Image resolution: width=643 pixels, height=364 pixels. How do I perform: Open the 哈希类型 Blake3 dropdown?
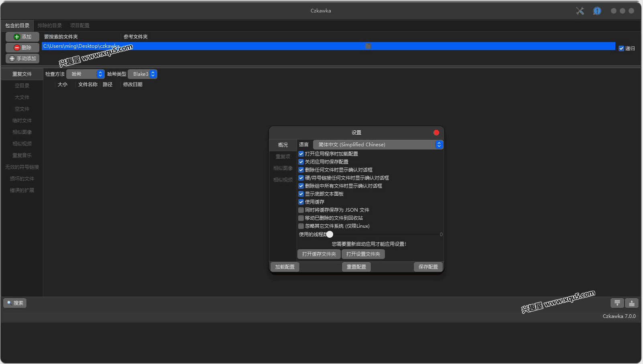click(x=142, y=74)
